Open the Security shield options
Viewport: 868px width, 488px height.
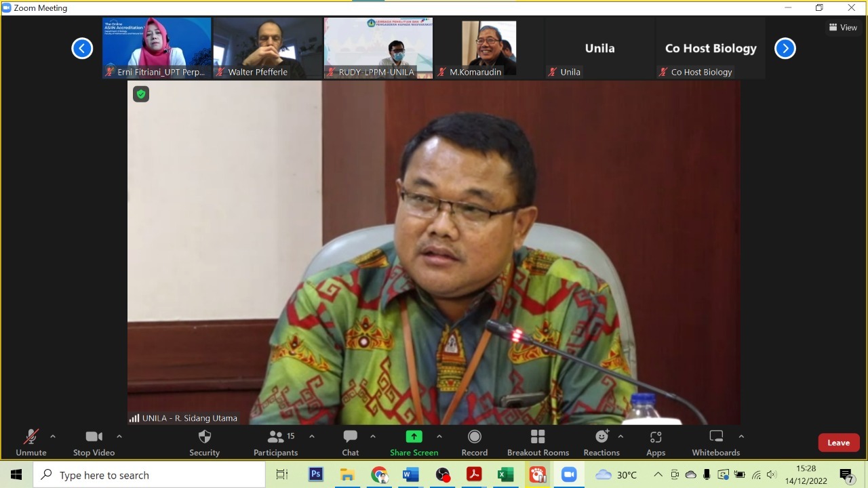tap(204, 443)
